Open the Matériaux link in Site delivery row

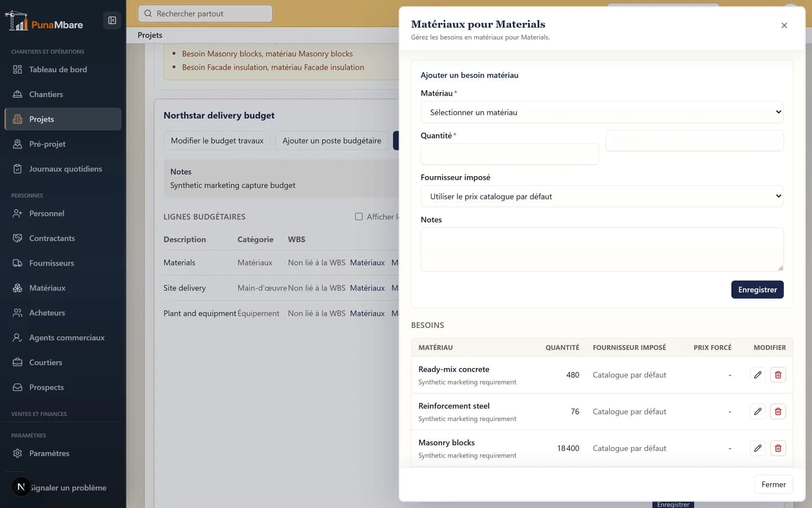pyautogui.click(x=367, y=288)
